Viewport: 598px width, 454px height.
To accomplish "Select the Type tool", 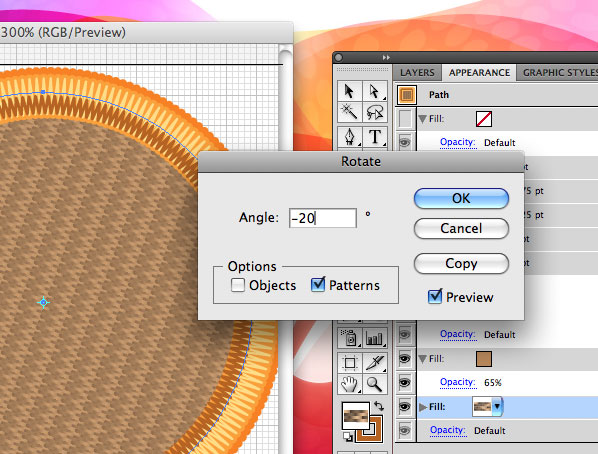I will pos(375,137).
